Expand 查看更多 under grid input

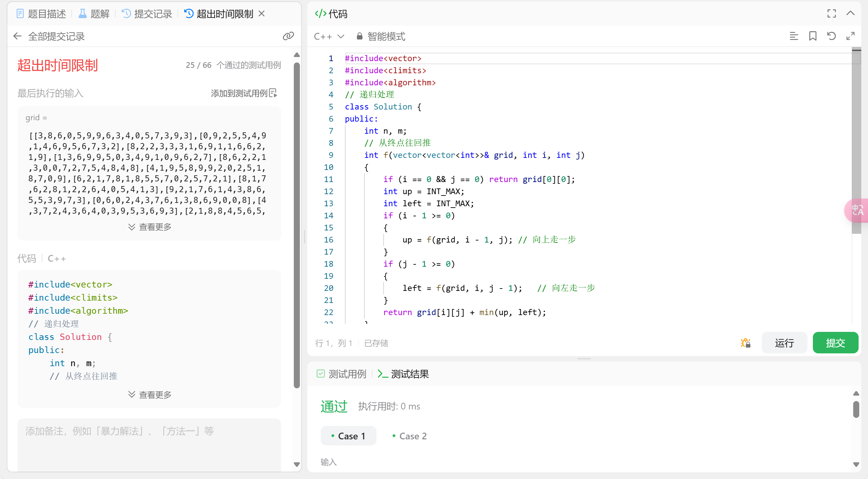pyautogui.click(x=149, y=227)
